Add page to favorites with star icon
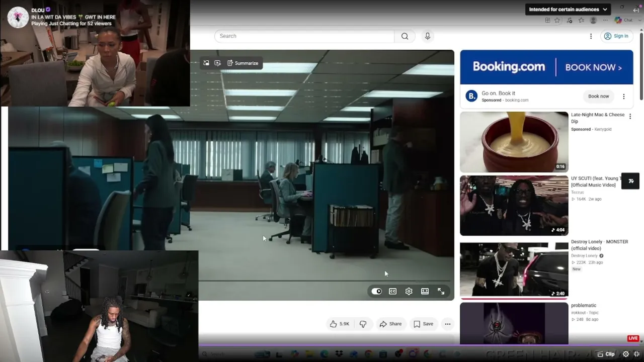Image resolution: width=644 pixels, height=362 pixels. pos(557,20)
